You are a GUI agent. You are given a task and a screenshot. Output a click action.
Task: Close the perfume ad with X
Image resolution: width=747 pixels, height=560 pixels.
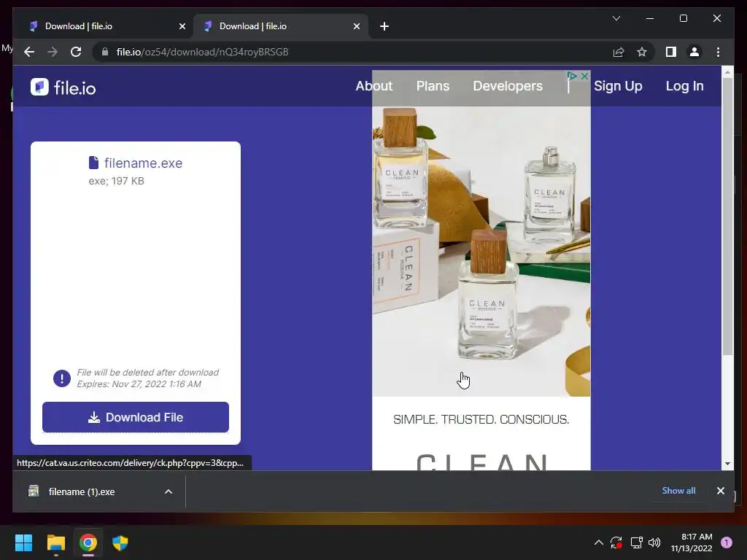pyautogui.click(x=584, y=76)
